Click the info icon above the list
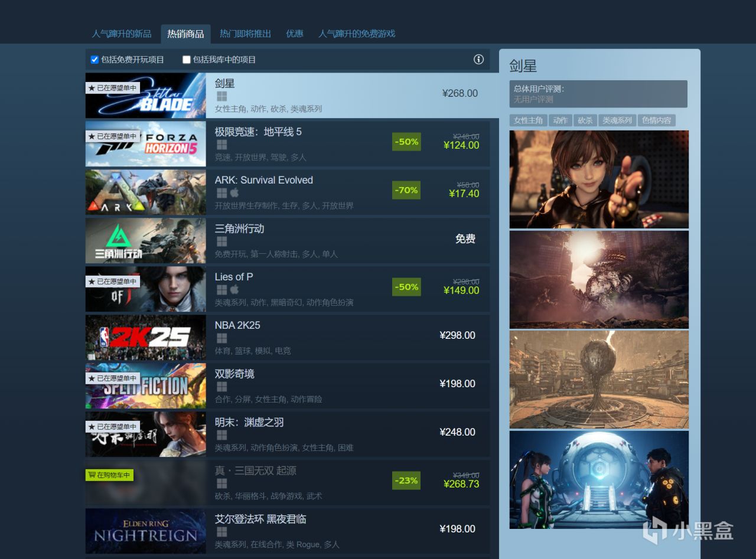756x559 pixels. [x=479, y=59]
